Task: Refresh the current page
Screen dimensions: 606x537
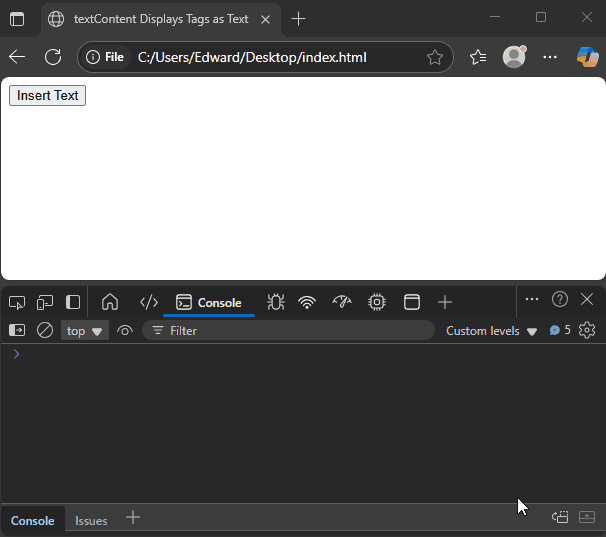Action: 53,57
